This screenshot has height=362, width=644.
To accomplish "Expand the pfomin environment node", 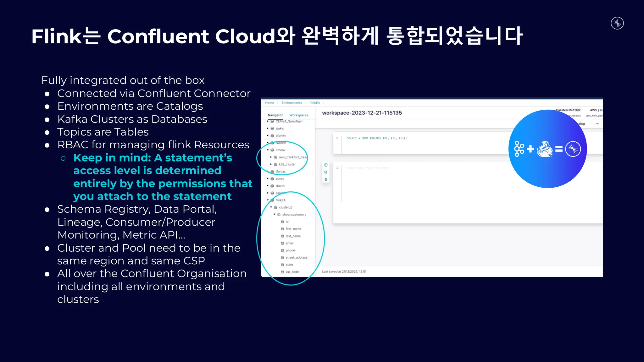I will point(268,135).
